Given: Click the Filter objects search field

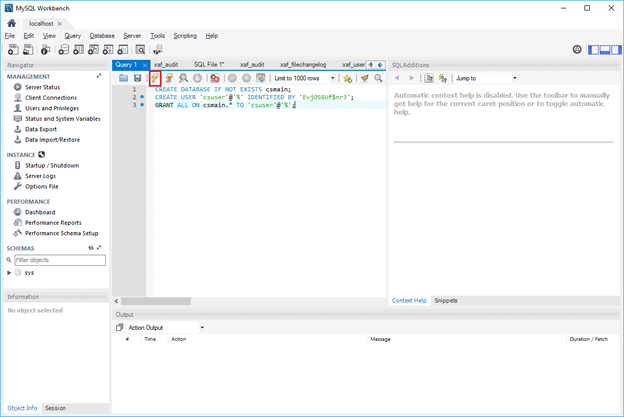Looking at the screenshot, I should point(60,260).
